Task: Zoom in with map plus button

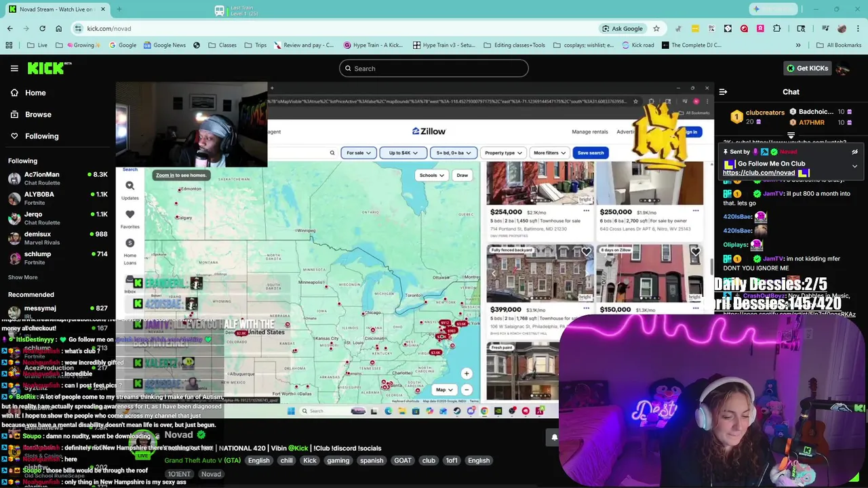Action: click(x=467, y=373)
